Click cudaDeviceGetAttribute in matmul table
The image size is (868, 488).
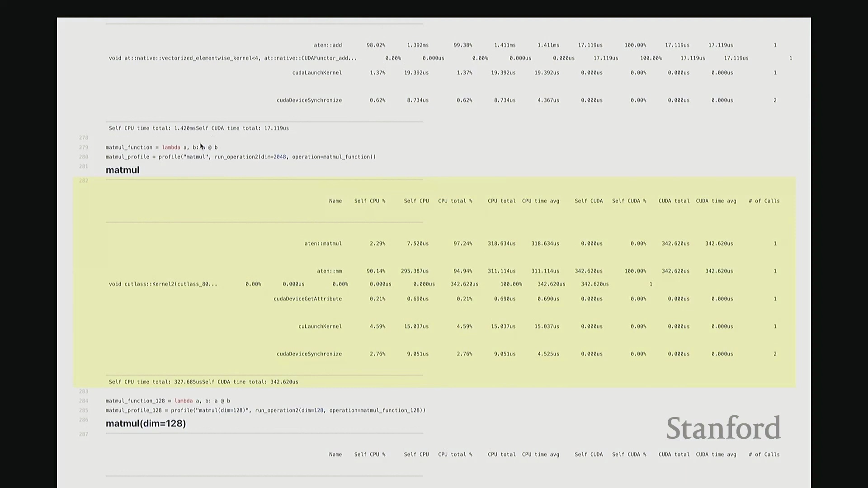[x=307, y=299]
